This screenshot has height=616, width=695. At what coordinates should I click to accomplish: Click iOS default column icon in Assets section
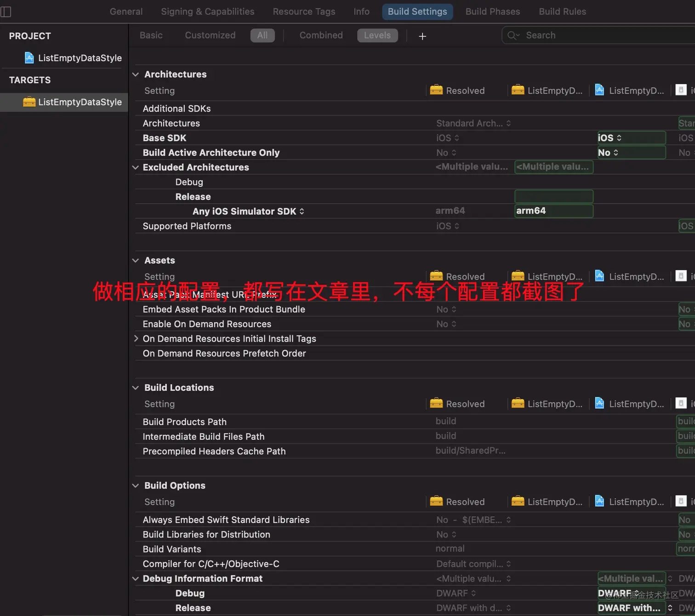coord(681,276)
